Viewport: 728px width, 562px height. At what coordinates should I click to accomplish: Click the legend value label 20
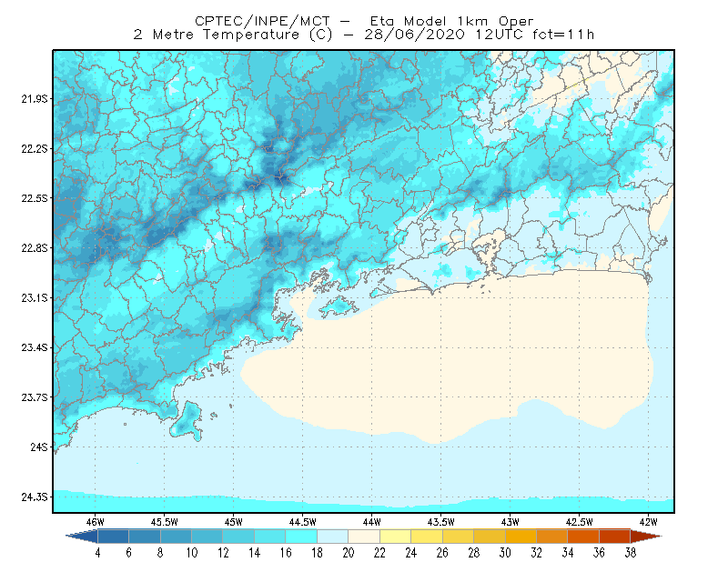[349, 553]
